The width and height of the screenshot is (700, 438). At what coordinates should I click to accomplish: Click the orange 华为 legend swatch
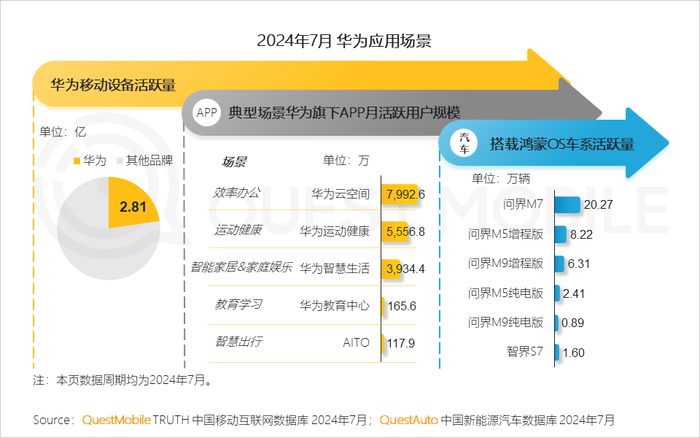(x=77, y=161)
